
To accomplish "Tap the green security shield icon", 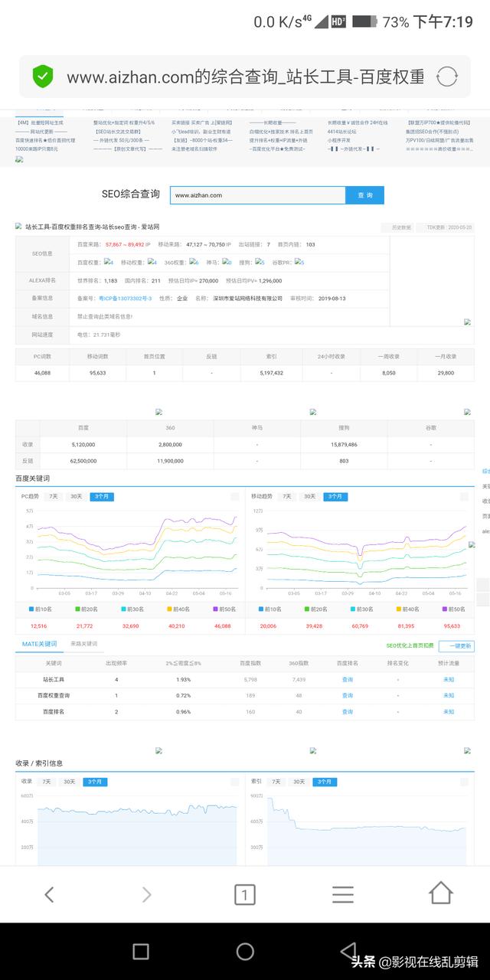I will 43,76.
